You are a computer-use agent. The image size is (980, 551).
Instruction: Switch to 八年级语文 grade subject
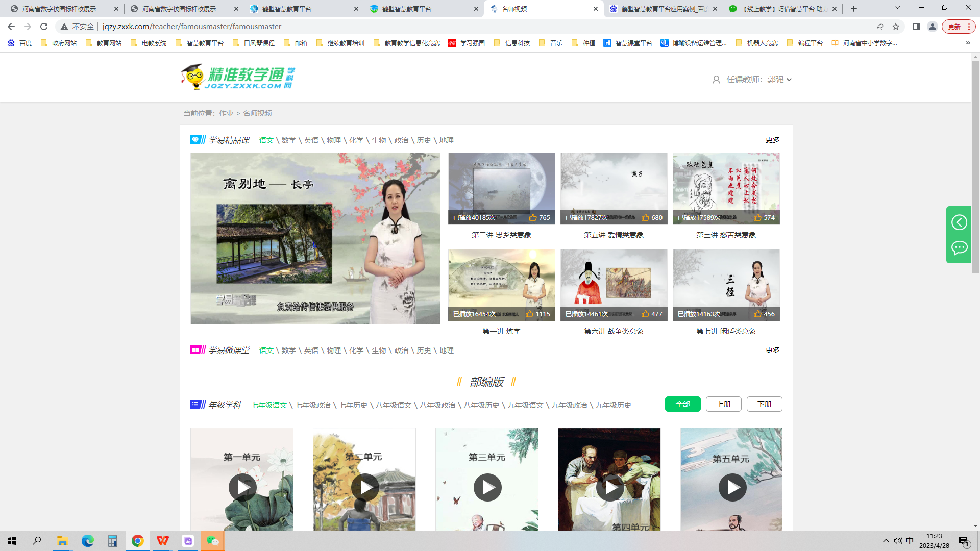(x=393, y=405)
